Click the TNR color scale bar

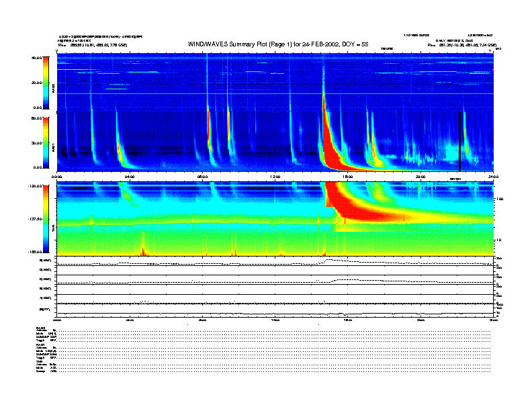click(x=46, y=219)
